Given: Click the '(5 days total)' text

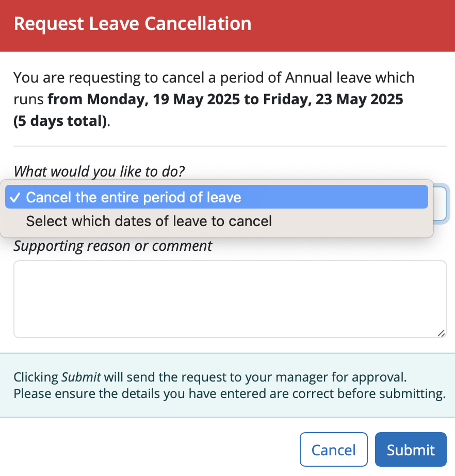Looking at the screenshot, I should click(x=60, y=121).
